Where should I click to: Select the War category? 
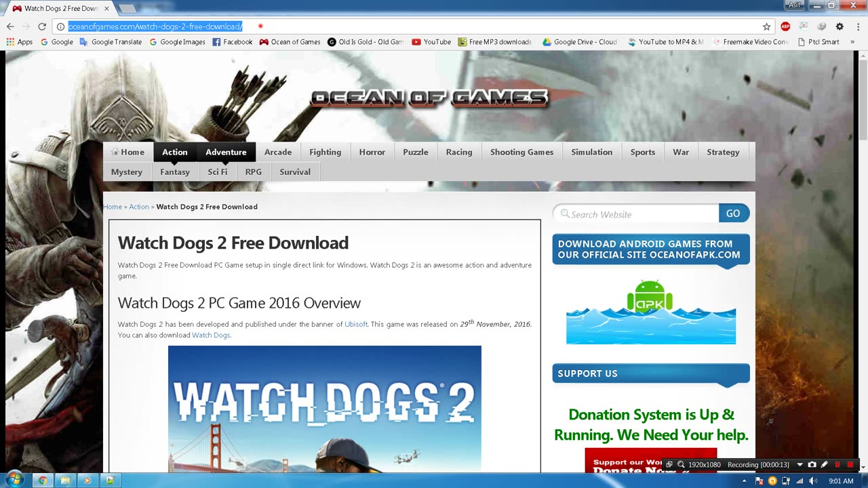pos(681,152)
